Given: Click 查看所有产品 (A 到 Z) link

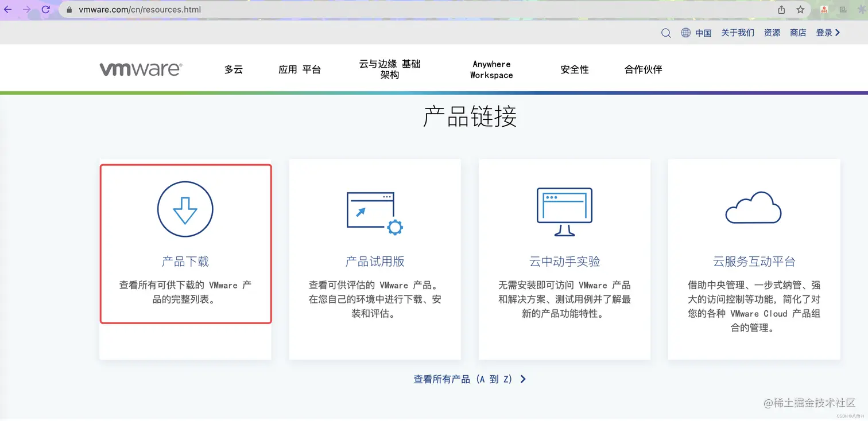Looking at the screenshot, I should pyautogui.click(x=463, y=379).
